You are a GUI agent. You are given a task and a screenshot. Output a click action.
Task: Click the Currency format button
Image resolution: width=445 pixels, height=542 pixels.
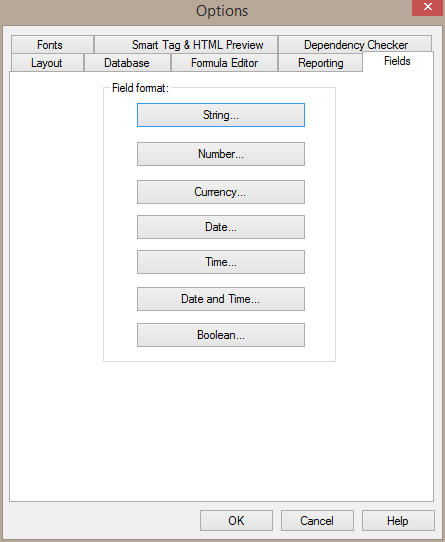pyautogui.click(x=221, y=192)
